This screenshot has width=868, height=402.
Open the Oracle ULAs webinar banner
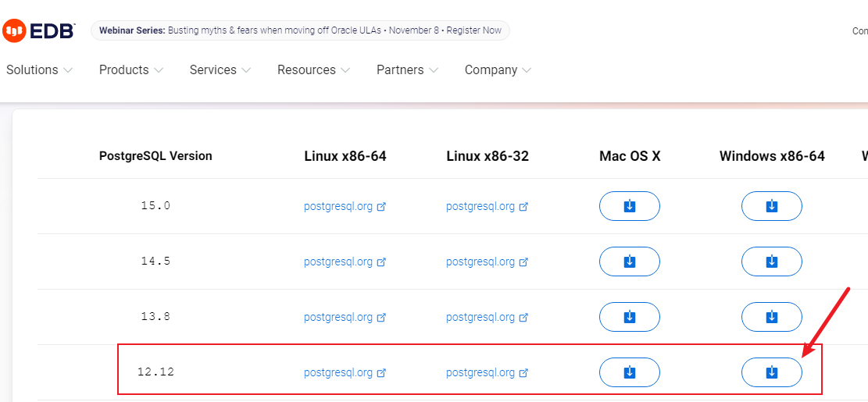point(301,30)
